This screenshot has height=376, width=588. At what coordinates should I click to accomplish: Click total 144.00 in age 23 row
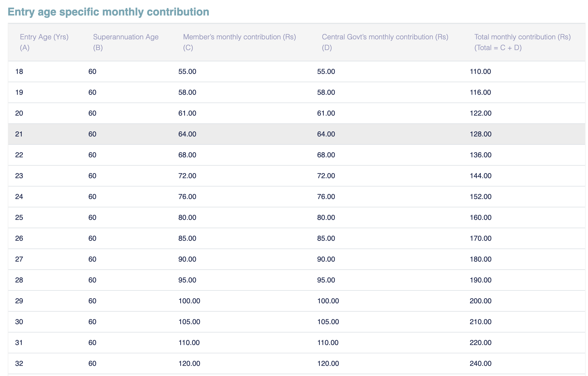tap(480, 176)
